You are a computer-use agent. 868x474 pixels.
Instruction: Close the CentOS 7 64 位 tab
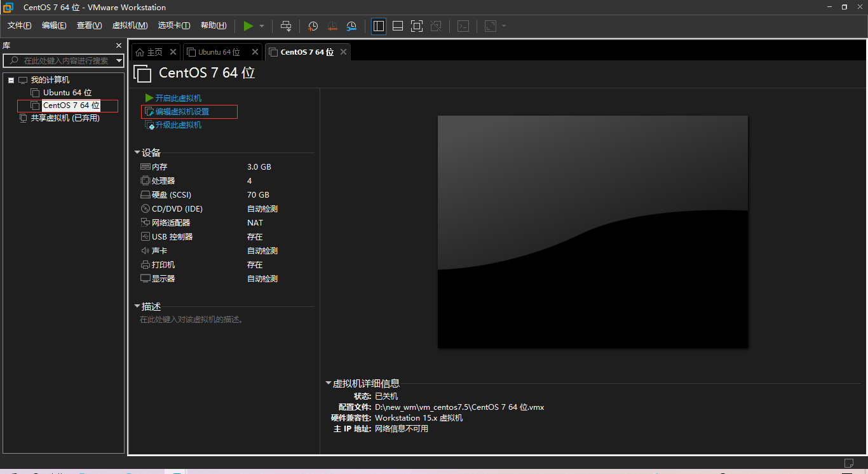pos(344,52)
